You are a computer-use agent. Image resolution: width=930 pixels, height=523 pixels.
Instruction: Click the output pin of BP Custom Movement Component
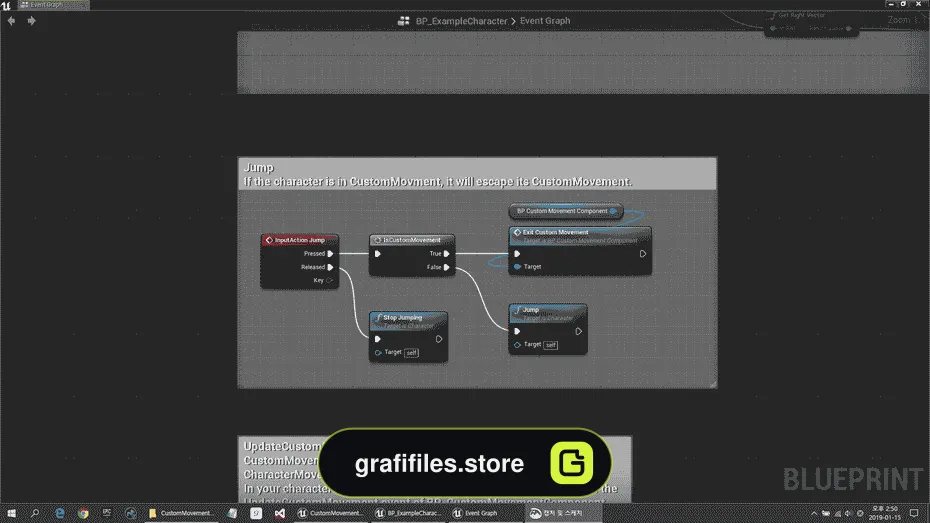[x=613, y=211]
